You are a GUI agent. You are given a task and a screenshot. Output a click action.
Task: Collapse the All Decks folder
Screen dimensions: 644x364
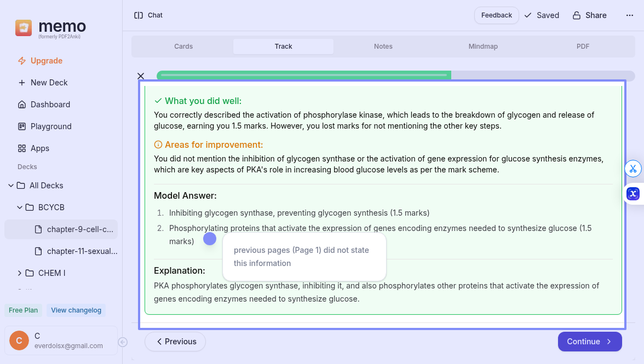click(x=11, y=186)
